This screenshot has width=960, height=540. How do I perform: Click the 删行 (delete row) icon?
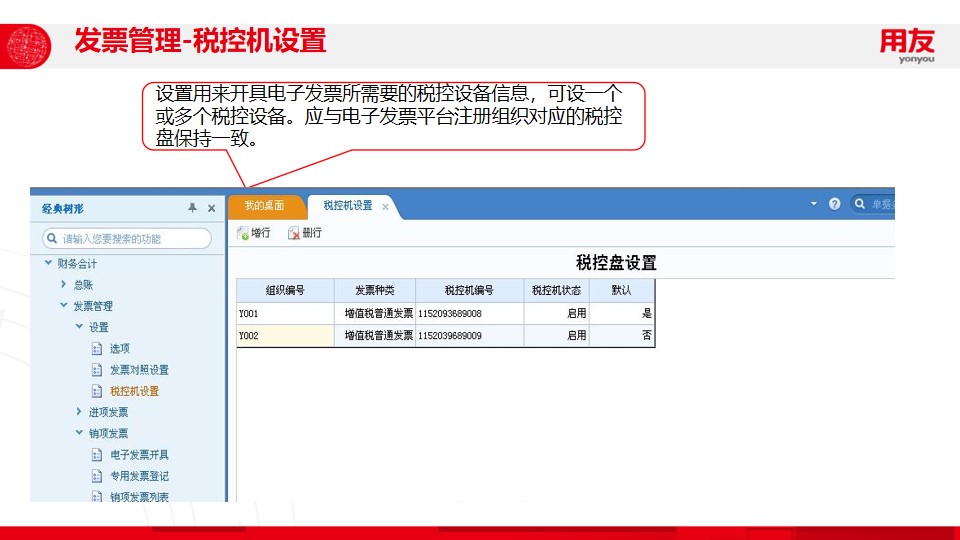tap(294, 233)
